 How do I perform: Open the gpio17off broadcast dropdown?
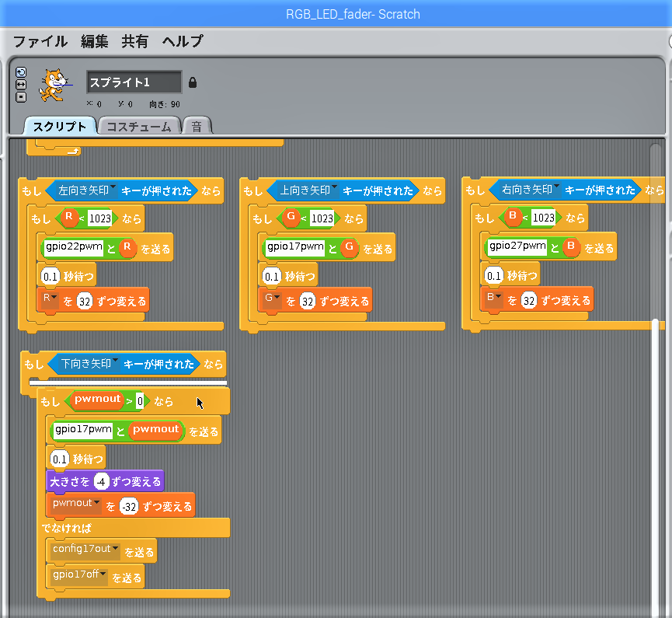point(103,574)
